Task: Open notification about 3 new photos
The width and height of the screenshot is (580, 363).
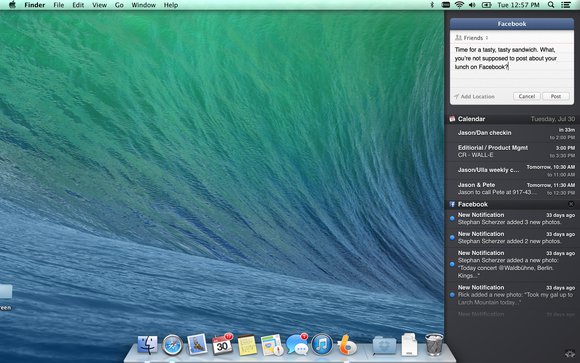Action: coord(512,218)
